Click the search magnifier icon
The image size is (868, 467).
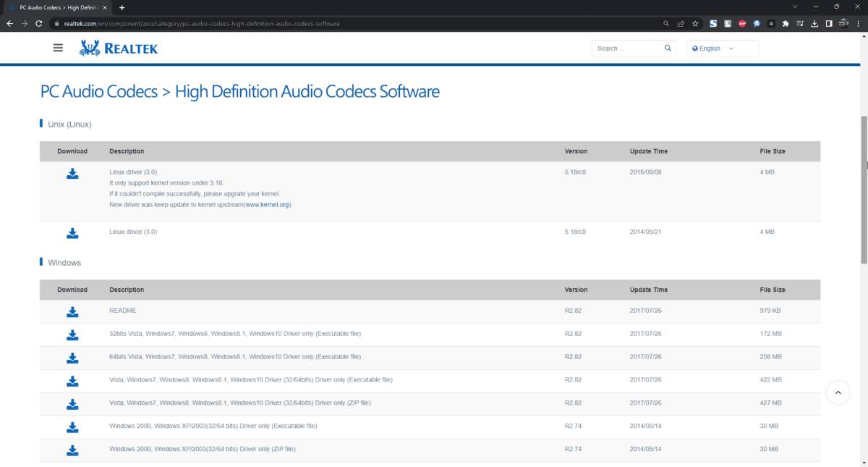[x=668, y=49]
